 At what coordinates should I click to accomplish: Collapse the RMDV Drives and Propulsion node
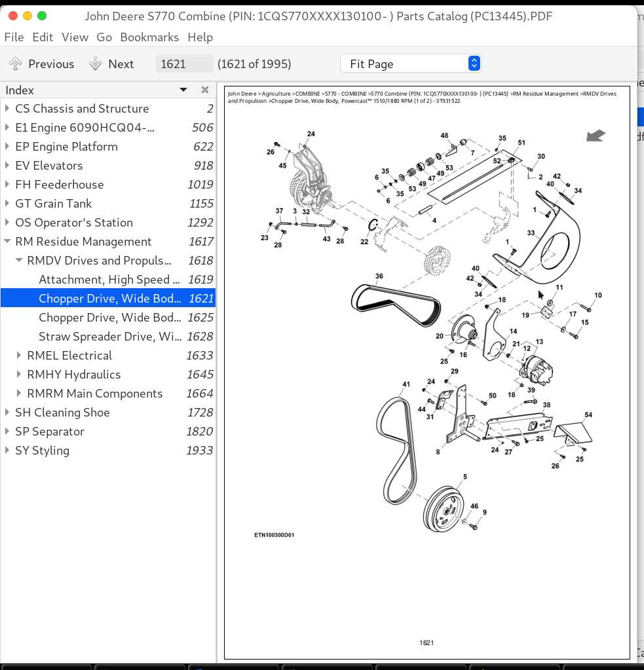click(19, 260)
